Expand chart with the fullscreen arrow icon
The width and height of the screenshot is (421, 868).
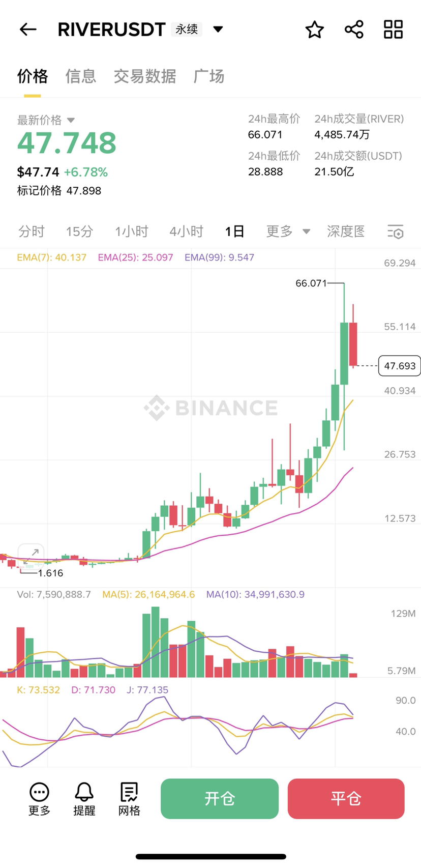(x=32, y=553)
